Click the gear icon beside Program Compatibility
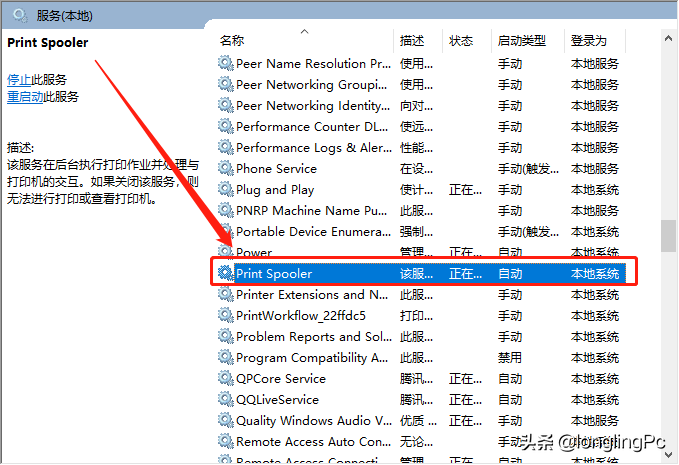This screenshot has width=679, height=465. pos(225,357)
